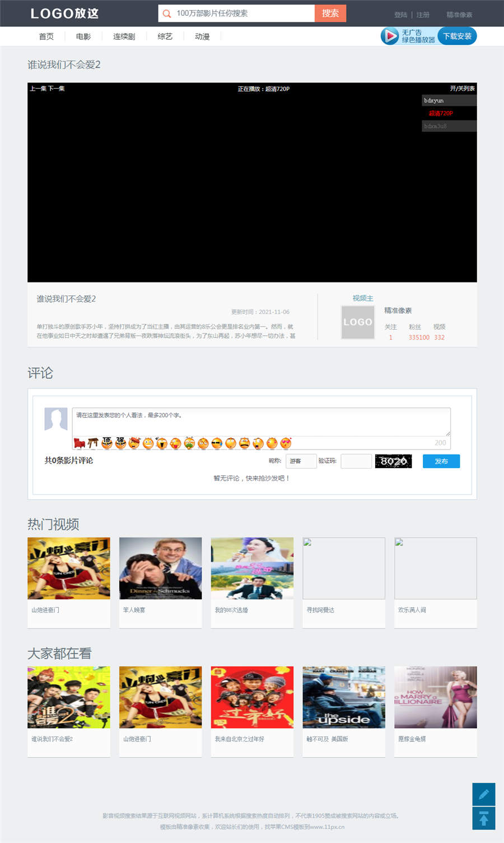
Task: Toggle the playlist with 开/关列表
Action: coord(462,89)
